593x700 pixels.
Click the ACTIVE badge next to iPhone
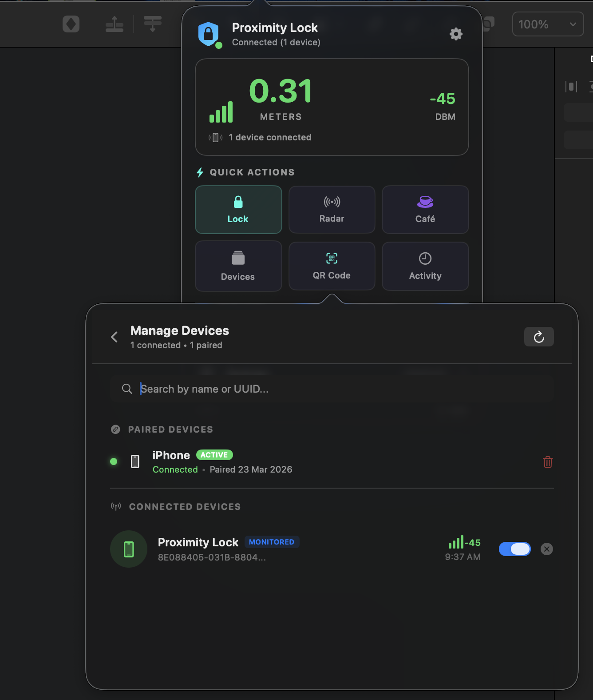pyautogui.click(x=214, y=455)
